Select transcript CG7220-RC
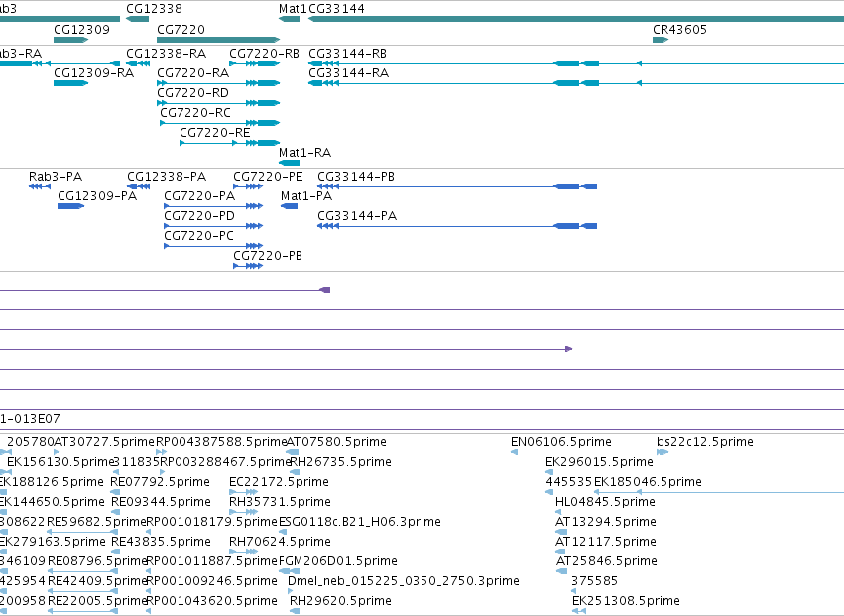 pyautogui.click(x=195, y=112)
